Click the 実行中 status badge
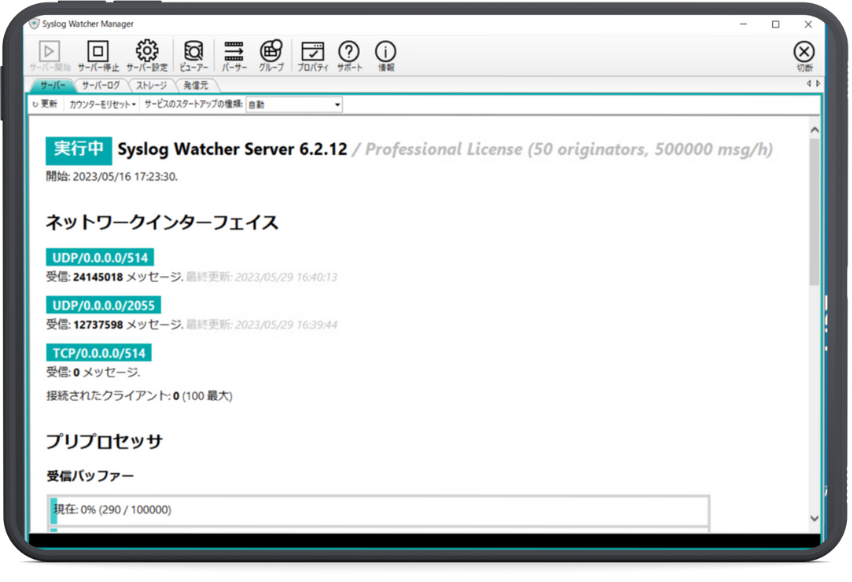This screenshot has height=582, width=852. click(x=79, y=151)
